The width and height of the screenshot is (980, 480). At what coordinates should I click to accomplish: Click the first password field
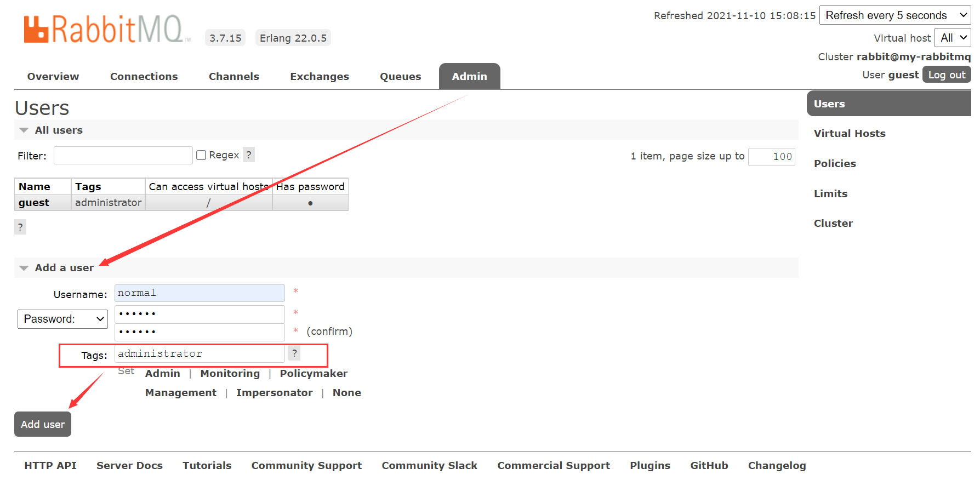[x=200, y=314]
